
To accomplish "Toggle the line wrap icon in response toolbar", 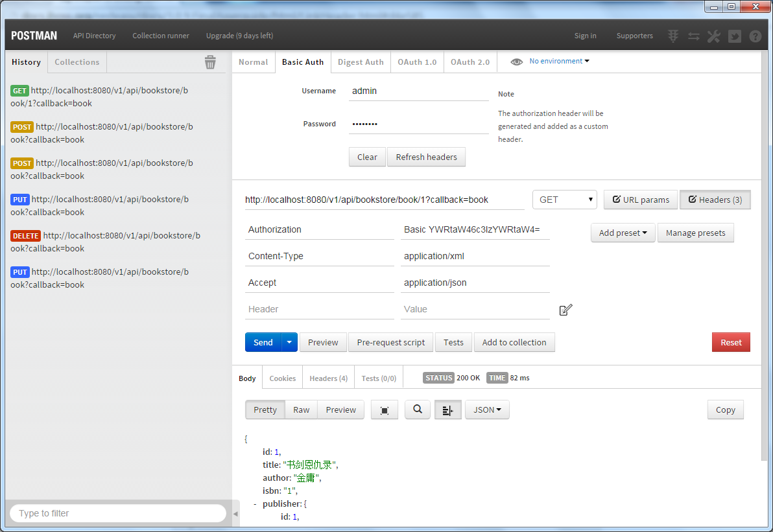I will coord(447,410).
